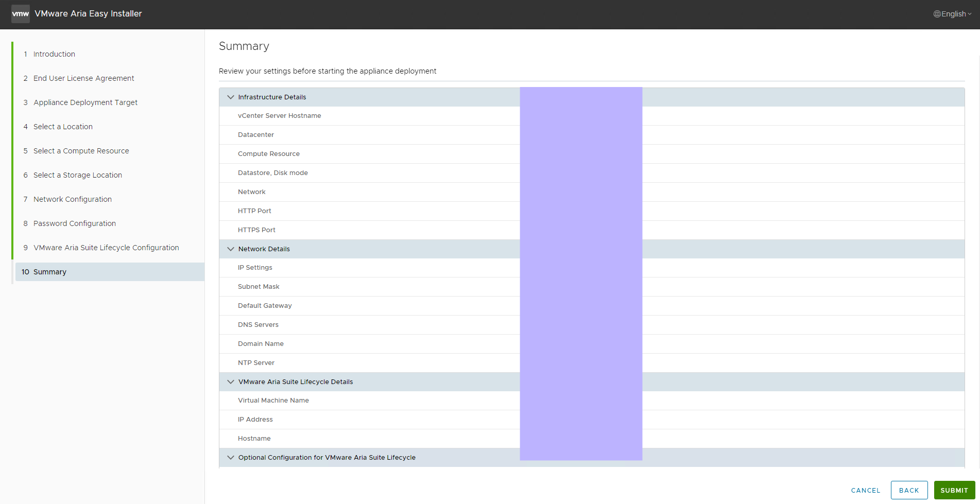Click the Subnet Mask row label
The width and height of the screenshot is (980, 504).
click(x=259, y=287)
